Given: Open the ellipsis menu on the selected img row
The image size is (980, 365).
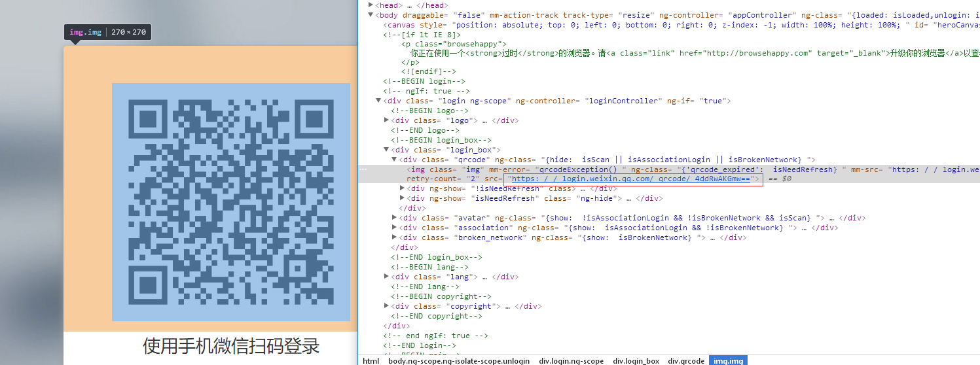Looking at the screenshot, I should pos(363,169).
